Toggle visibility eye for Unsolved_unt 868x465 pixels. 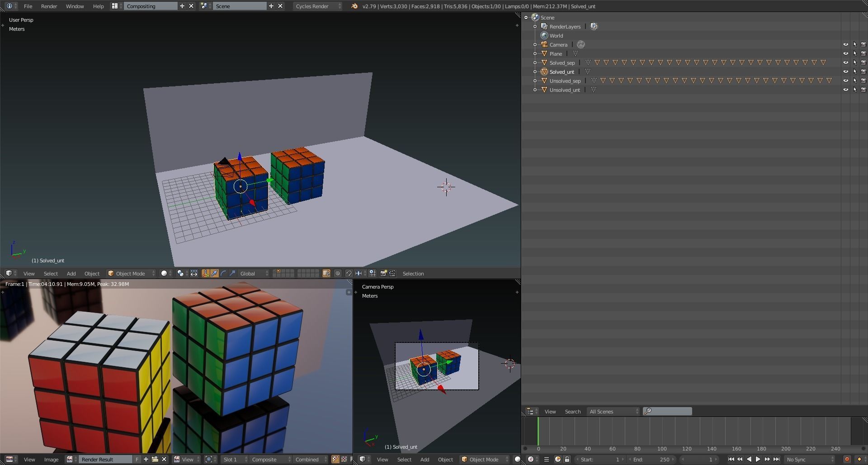pos(846,90)
